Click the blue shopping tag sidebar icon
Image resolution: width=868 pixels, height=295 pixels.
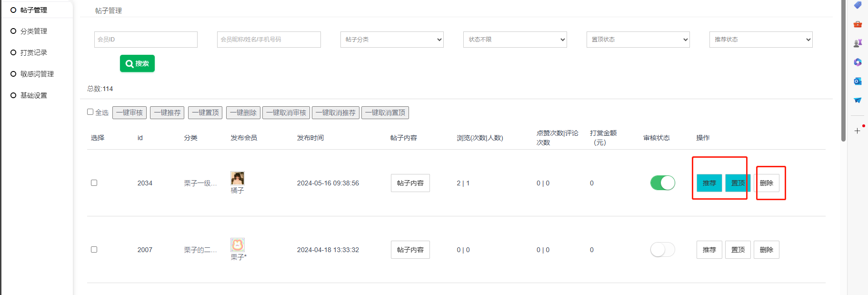point(858,5)
